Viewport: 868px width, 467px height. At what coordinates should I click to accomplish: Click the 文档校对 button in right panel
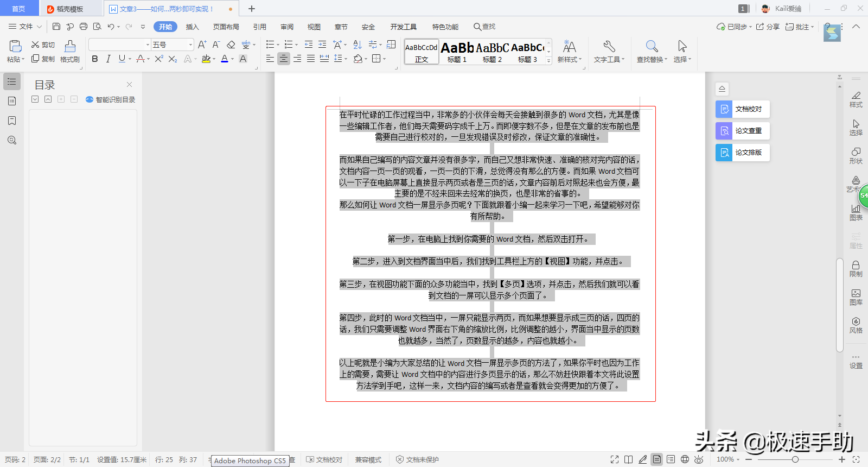pos(743,109)
